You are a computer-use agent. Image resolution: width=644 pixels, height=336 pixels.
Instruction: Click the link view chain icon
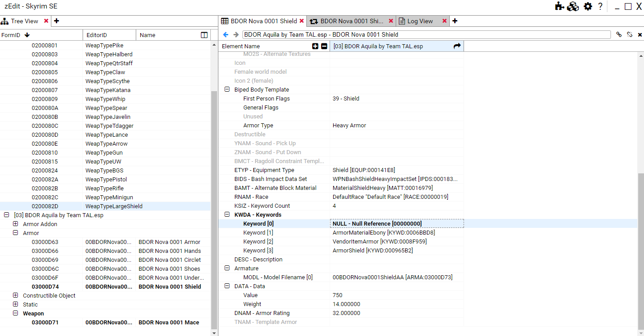coord(619,34)
